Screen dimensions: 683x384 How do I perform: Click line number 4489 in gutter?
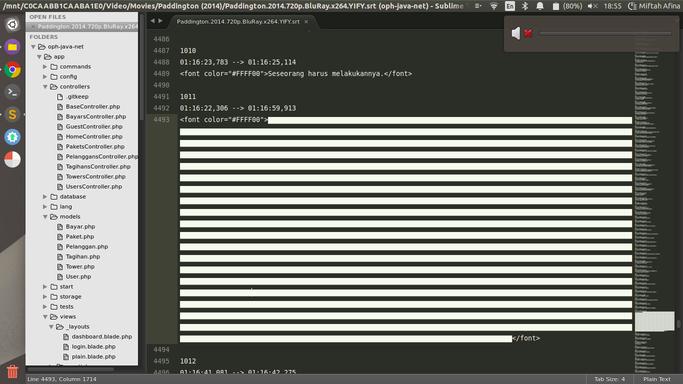pos(161,74)
